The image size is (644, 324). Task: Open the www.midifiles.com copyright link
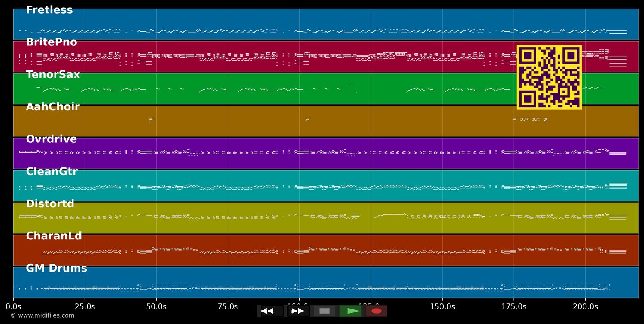point(43,315)
